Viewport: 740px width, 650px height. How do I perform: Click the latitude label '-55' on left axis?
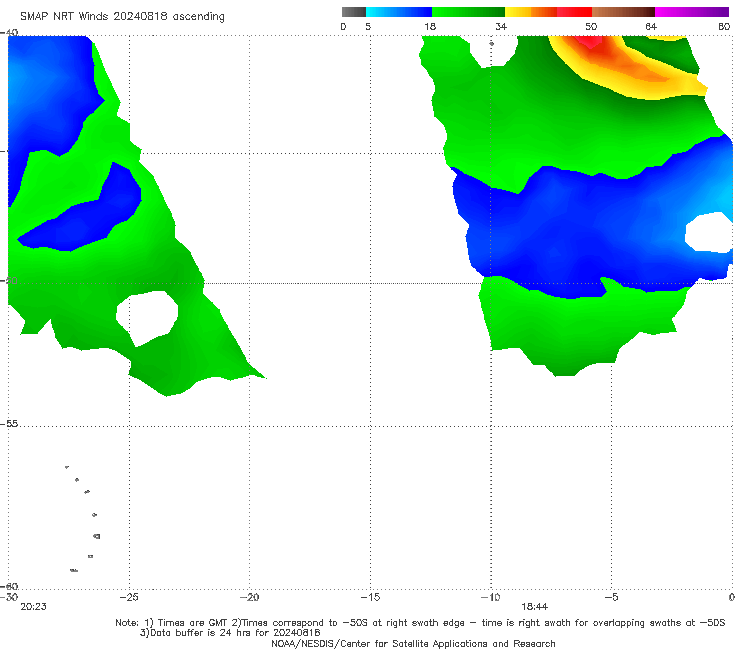[x=9, y=424]
